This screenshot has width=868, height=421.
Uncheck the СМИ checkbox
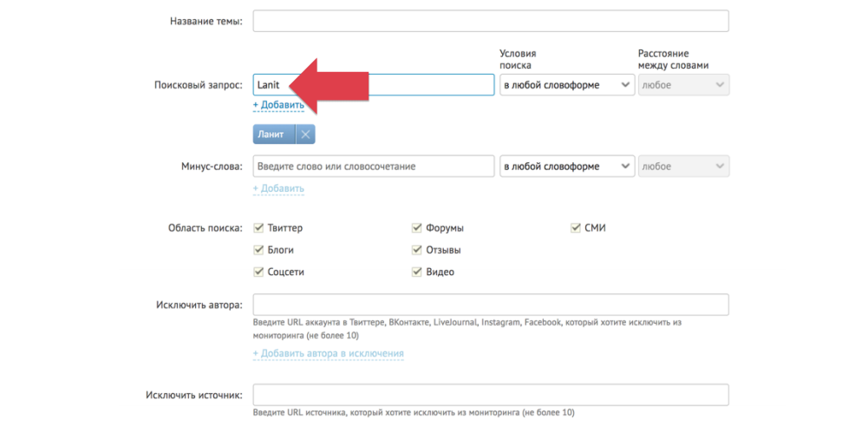[x=575, y=227]
